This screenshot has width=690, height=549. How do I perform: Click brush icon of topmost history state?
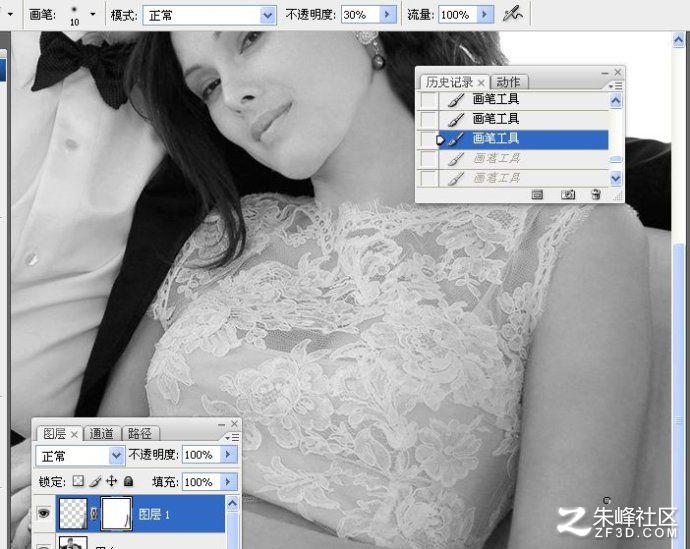(x=456, y=100)
